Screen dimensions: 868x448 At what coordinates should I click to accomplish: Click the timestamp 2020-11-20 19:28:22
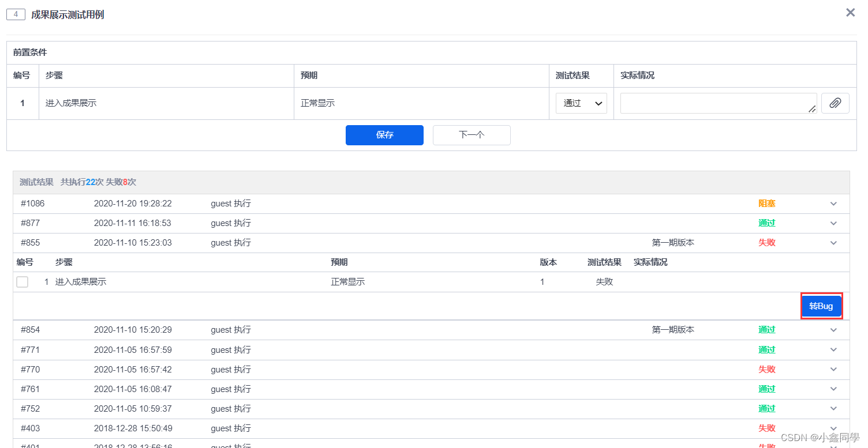(133, 204)
